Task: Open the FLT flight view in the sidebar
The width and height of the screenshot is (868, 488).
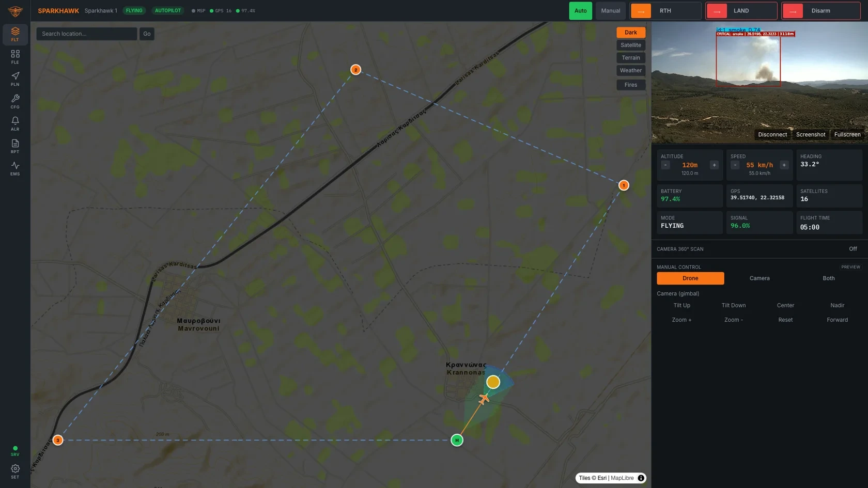Action: (15, 34)
